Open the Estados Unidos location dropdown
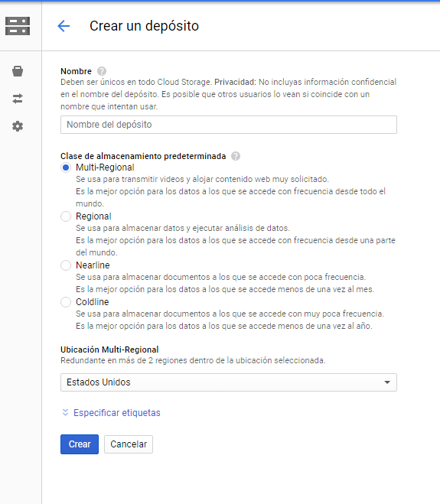Viewport: 440px width, 504px height. click(229, 382)
